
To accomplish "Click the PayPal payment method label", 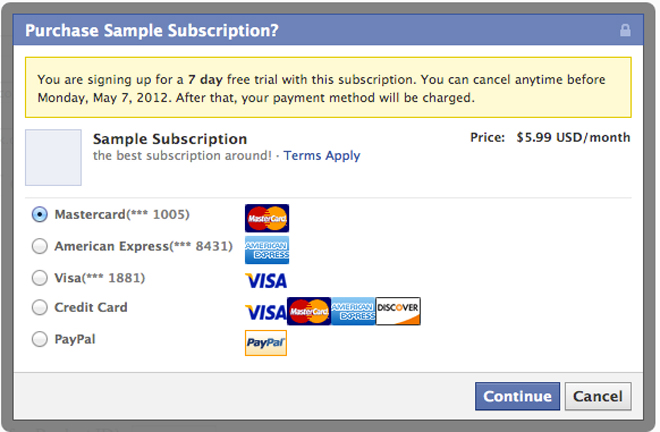I will click(x=75, y=339).
